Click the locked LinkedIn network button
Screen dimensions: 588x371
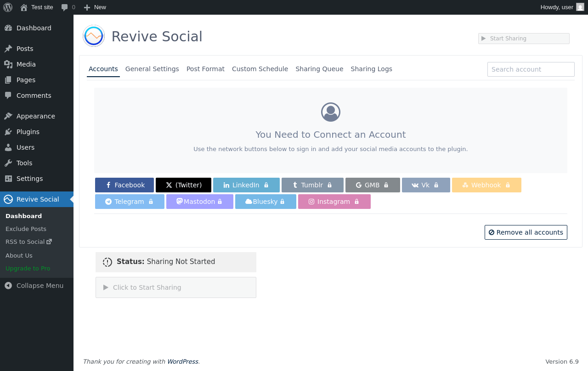[246, 185]
